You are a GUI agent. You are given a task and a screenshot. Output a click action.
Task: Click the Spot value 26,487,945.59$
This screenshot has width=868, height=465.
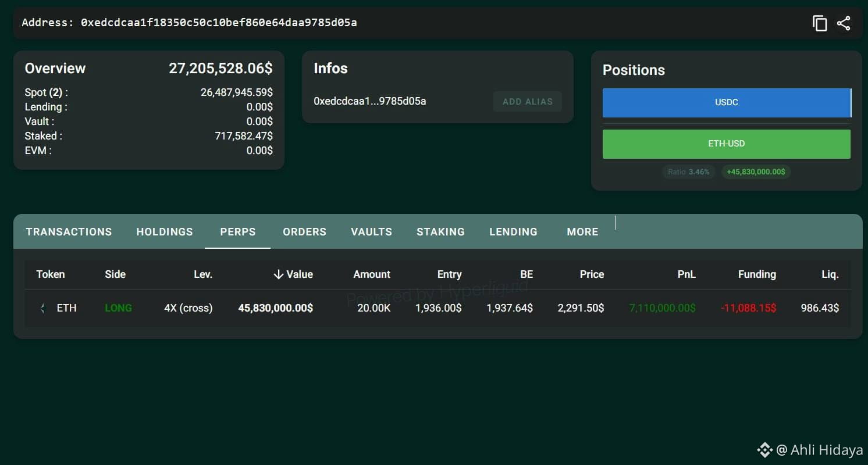237,92
